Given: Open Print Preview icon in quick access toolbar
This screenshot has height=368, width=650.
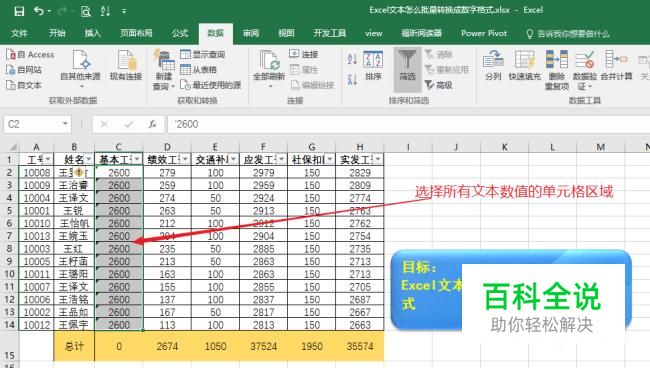Looking at the screenshot, I should click(x=85, y=11).
